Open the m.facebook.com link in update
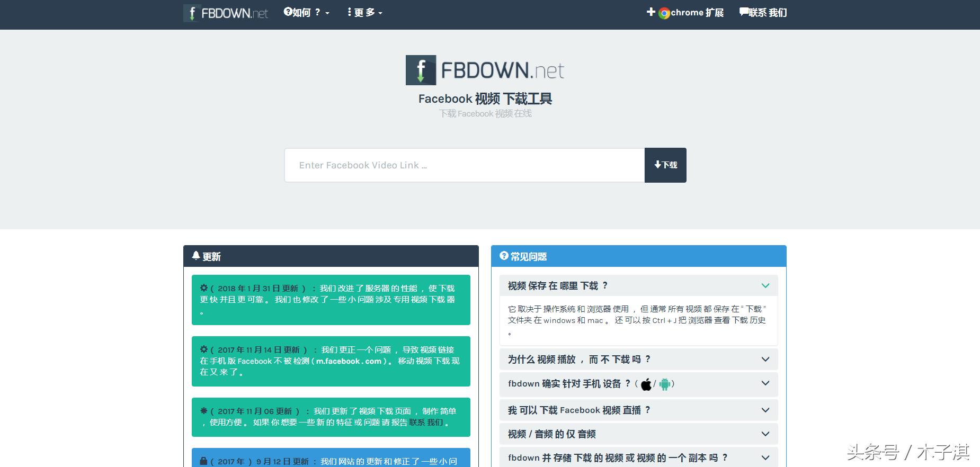The height and width of the screenshot is (467, 980). [x=349, y=361]
